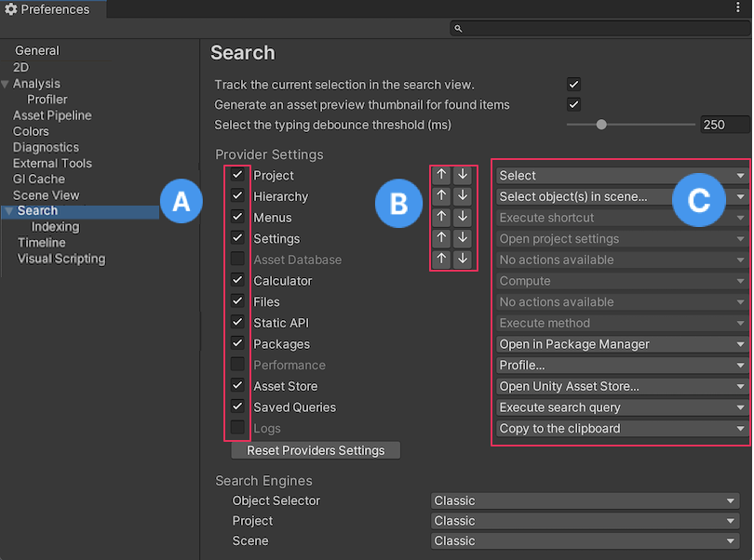Switch to the Preferences tab
This screenshot has height=560, width=754.
click(x=53, y=9)
